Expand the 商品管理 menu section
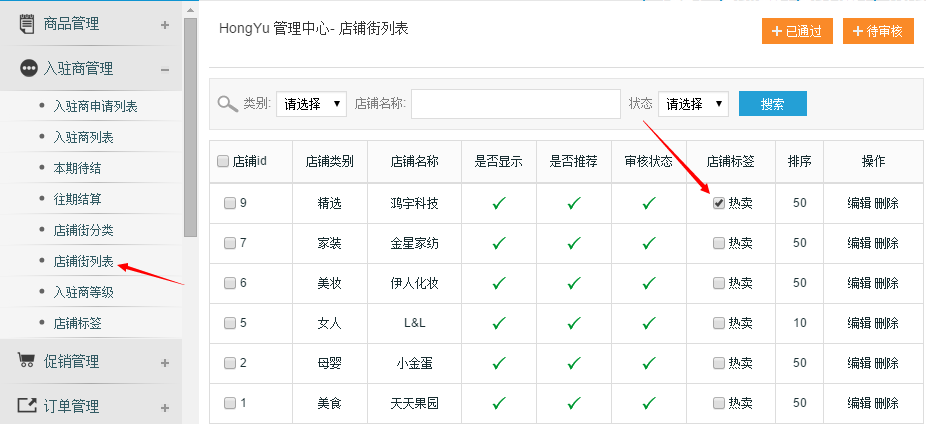The height and width of the screenshot is (424, 926). click(x=165, y=25)
